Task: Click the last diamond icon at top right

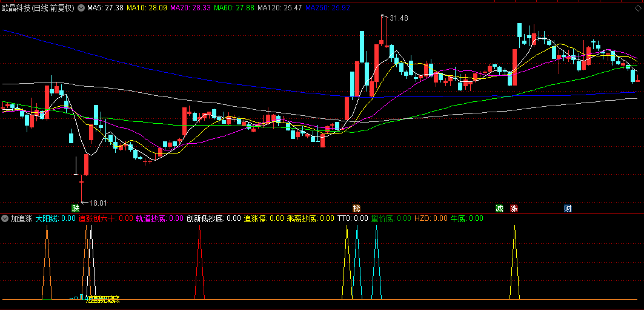Action: pyautogui.click(x=638, y=8)
